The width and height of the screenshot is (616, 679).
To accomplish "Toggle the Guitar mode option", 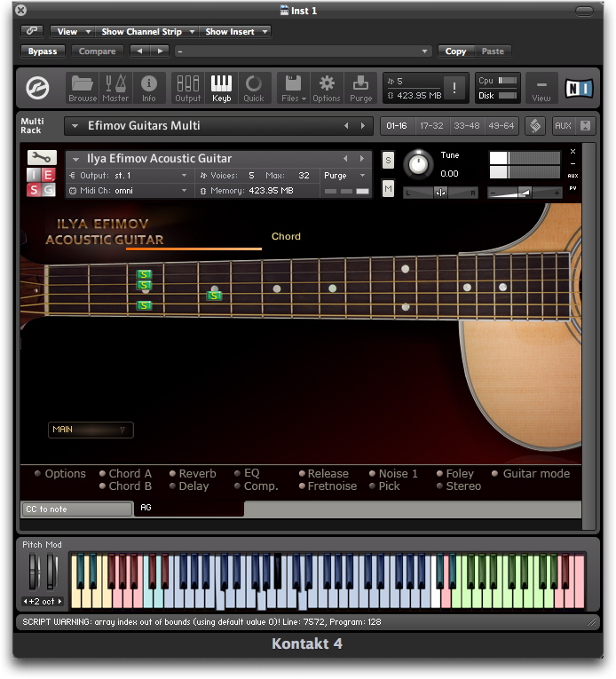I will (531, 473).
